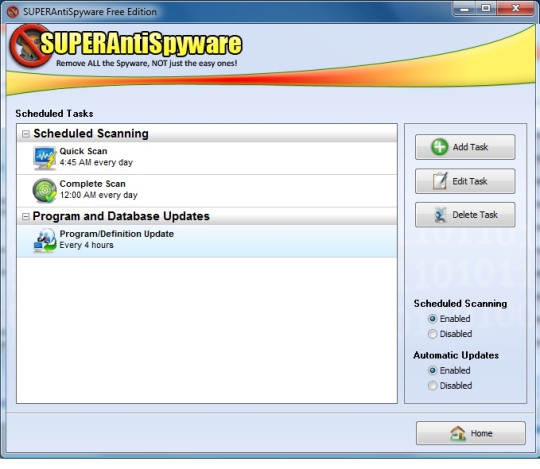This screenshot has width=540, height=469.
Task: Disable Automatic Updates radio button
Action: coord(433,386)
